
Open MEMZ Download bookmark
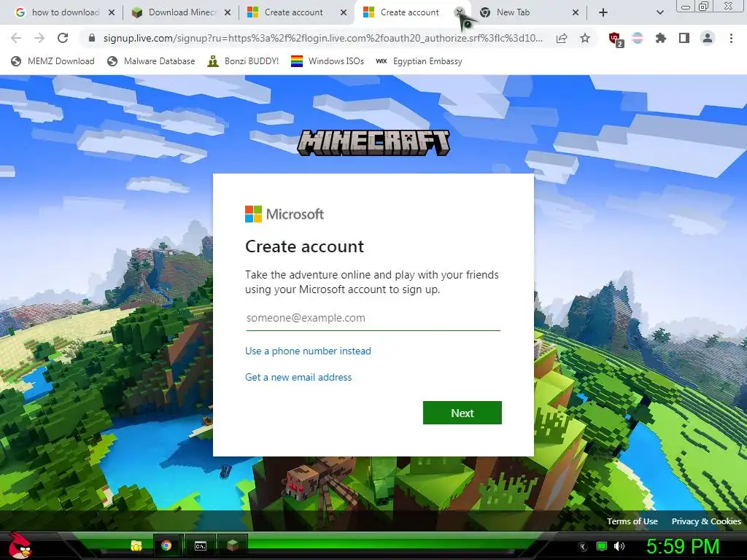tap(53, 61)
